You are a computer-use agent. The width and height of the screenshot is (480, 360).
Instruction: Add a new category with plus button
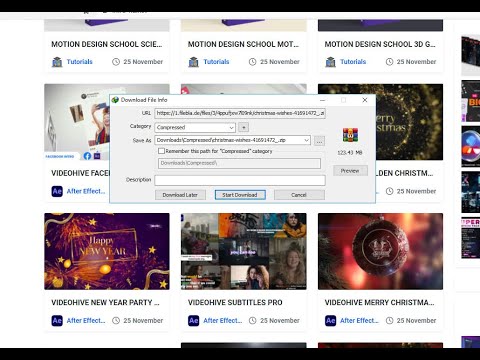pyautogui.click(x=244, y=127)
